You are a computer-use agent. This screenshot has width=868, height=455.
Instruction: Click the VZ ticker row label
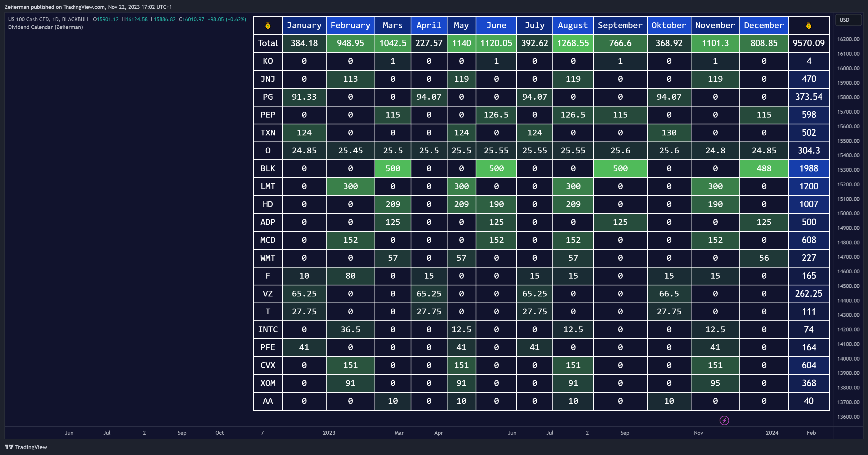coord(268,294)
